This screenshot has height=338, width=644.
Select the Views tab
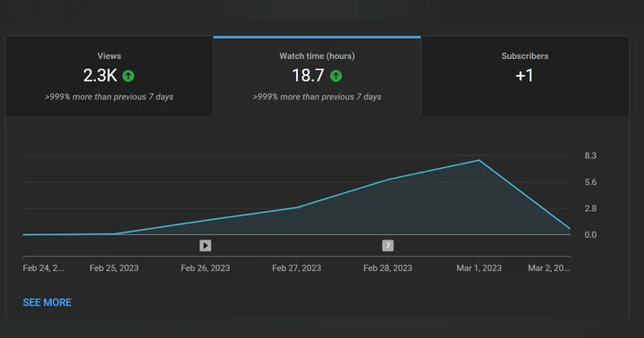(109, 76)
